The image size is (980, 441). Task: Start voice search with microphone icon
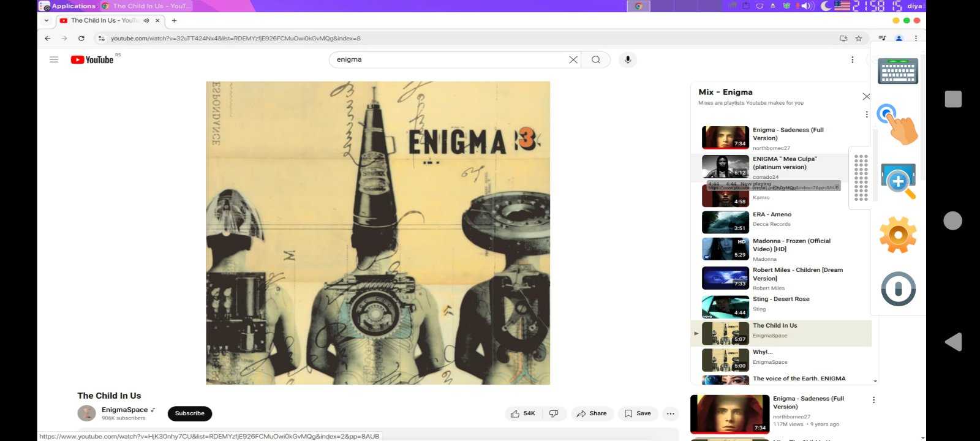[x=628, y=59]
